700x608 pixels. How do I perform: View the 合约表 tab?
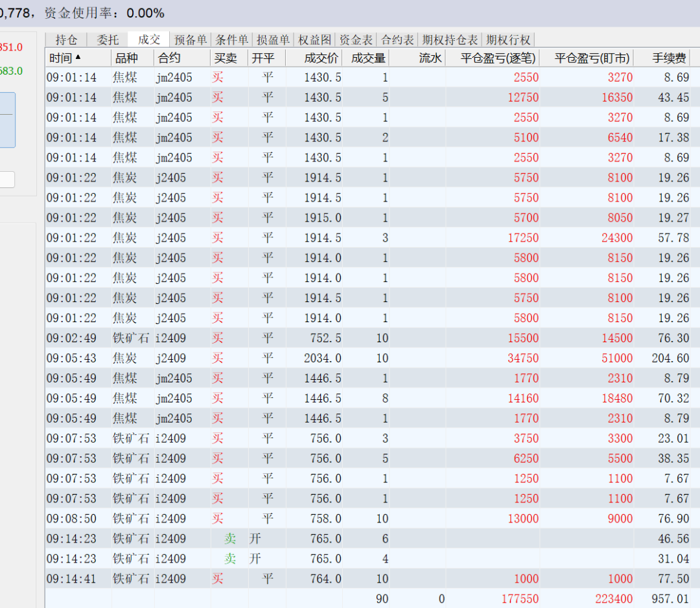396,39
